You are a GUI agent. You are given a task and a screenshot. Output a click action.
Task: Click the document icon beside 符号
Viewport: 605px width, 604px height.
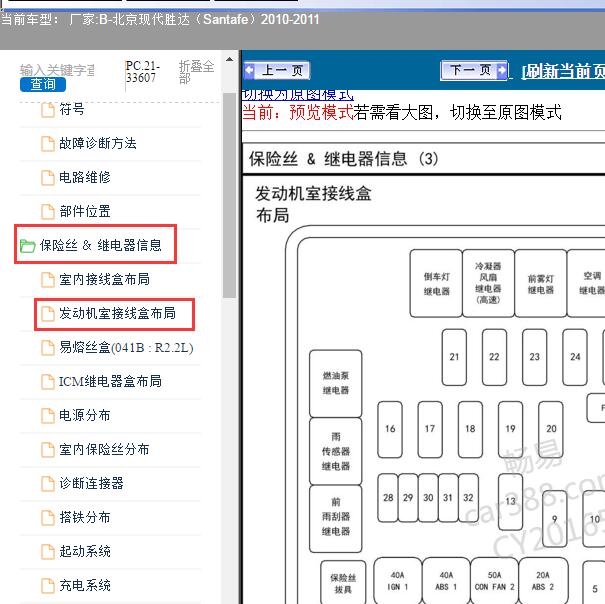click(48, 110)
